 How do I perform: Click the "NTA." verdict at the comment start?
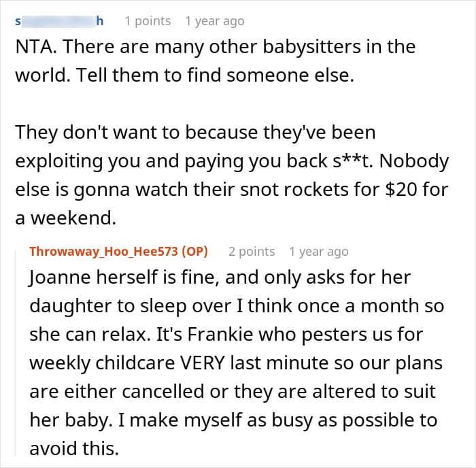pyautogui.click(x=32, y=48)
